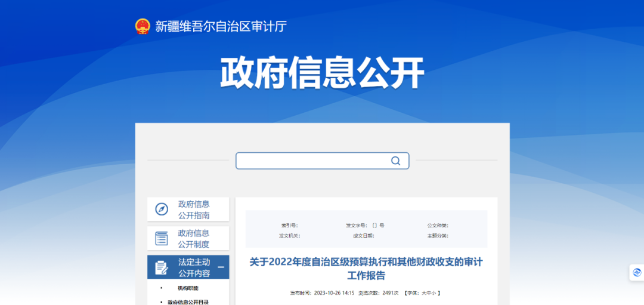Set article font size to 中

(x=429, y=293)
